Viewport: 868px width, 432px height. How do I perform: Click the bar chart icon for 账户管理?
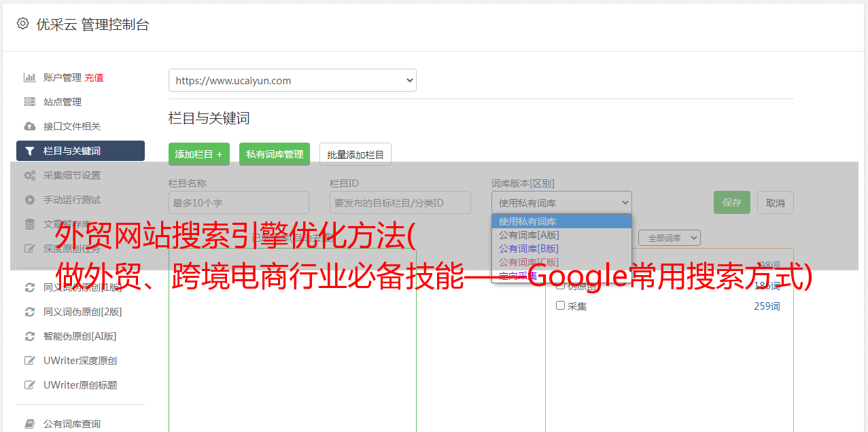pos(30,77)
